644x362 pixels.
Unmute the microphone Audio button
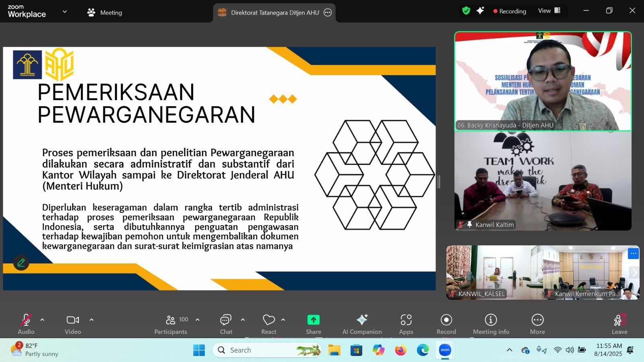[26, 324]
